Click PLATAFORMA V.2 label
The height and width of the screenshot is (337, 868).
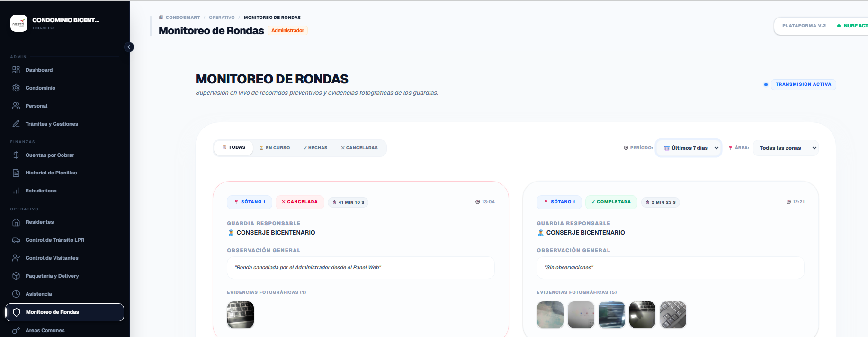pos(804,26)
